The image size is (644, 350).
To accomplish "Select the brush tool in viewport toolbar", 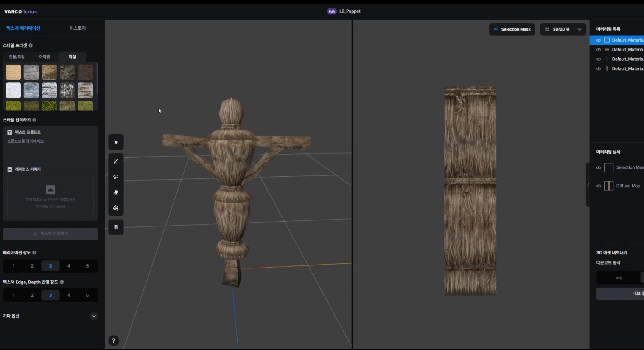I will tap(116, 161).
